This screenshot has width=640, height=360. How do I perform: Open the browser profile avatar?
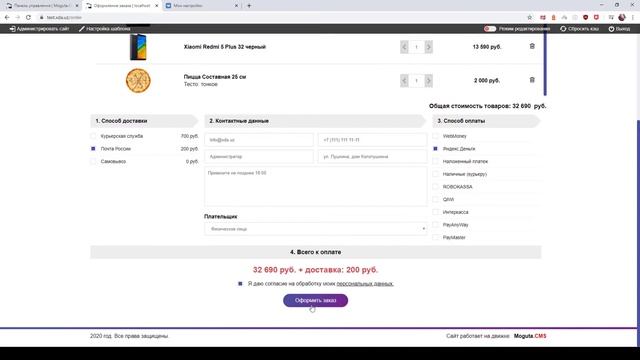pyautogui.click(x=622, y=18)
